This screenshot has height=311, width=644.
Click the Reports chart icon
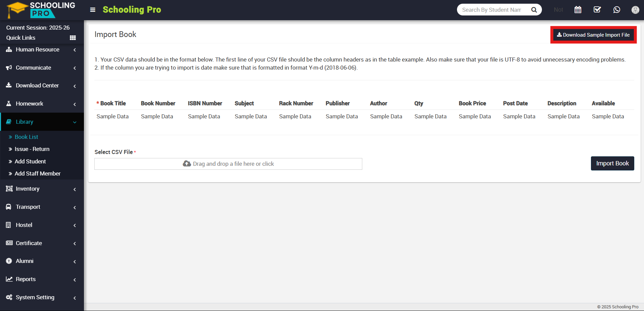9,279
